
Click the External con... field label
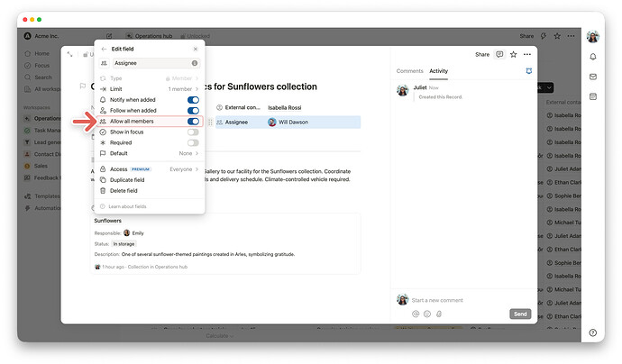coord(242,107)
